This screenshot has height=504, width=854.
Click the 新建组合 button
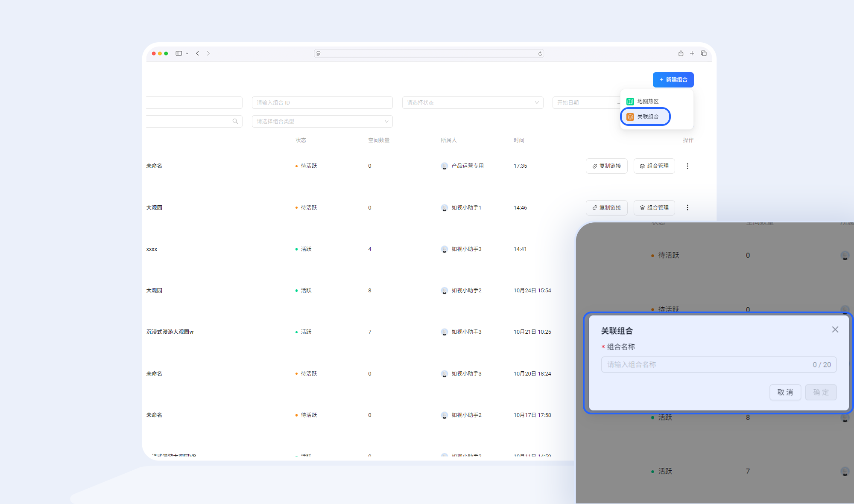(x=673, y=80)
